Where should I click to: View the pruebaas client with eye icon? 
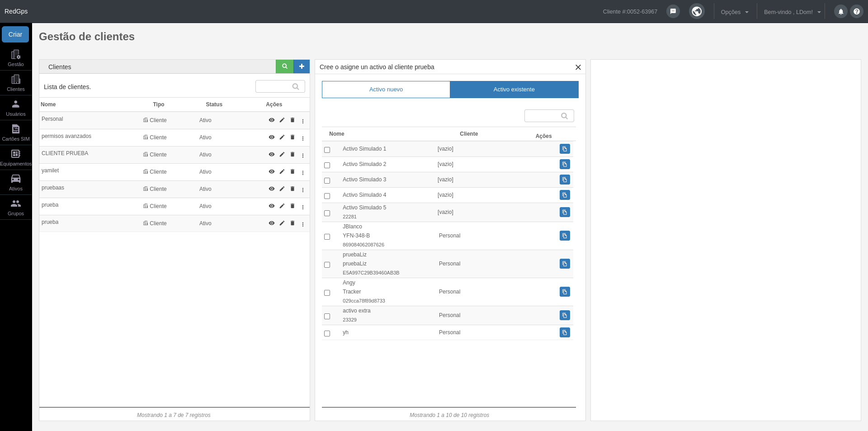pyautogui.click(x=272, y=189)
